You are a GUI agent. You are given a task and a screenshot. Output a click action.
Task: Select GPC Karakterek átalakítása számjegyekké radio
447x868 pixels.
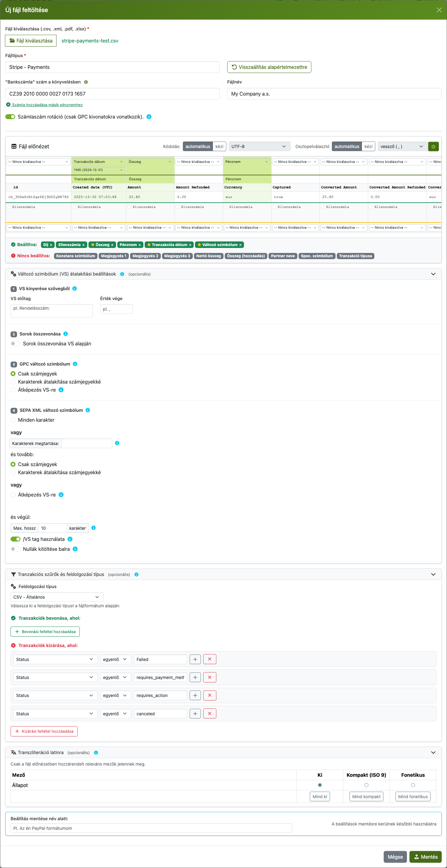tap(13, 382)
